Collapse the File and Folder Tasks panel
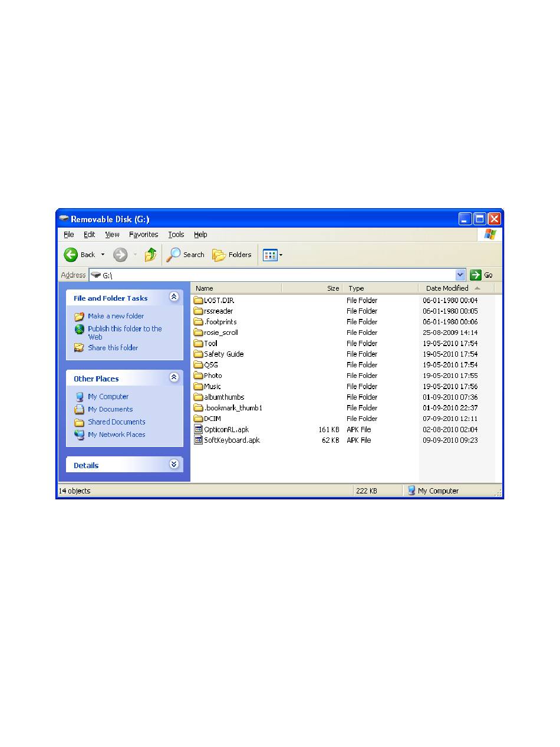Screen dimensions: 560x747 174,297
